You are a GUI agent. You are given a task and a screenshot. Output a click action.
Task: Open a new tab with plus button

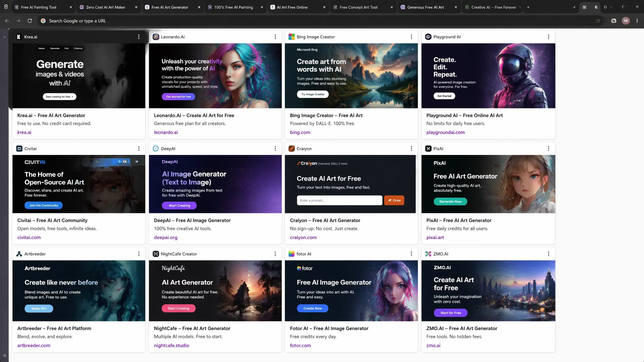(528, 7)
